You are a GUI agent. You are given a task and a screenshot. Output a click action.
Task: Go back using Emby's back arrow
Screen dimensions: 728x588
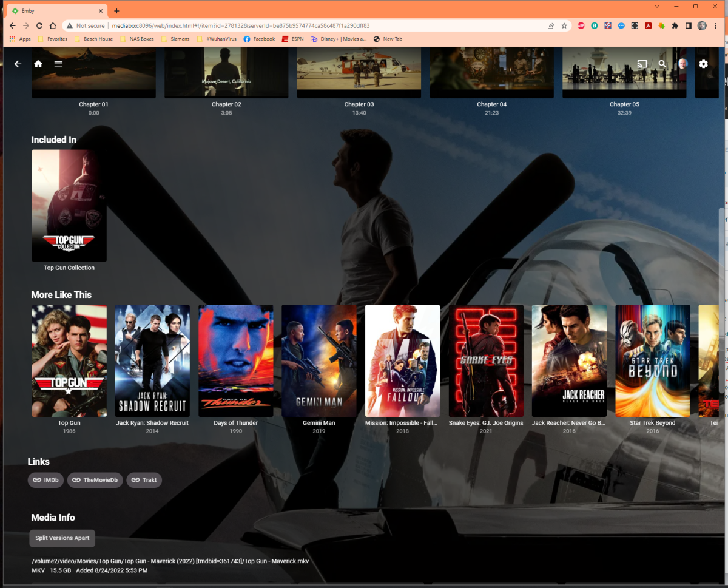(18, 64)
